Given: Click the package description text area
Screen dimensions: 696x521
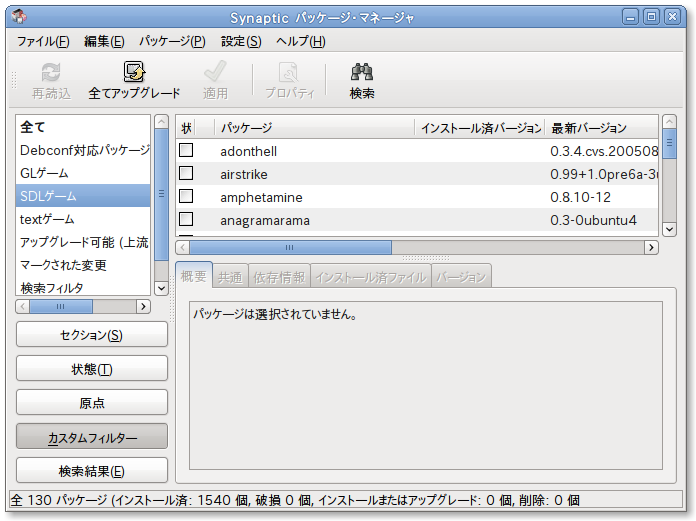Looking at the screenshot, I should (426, 385).
